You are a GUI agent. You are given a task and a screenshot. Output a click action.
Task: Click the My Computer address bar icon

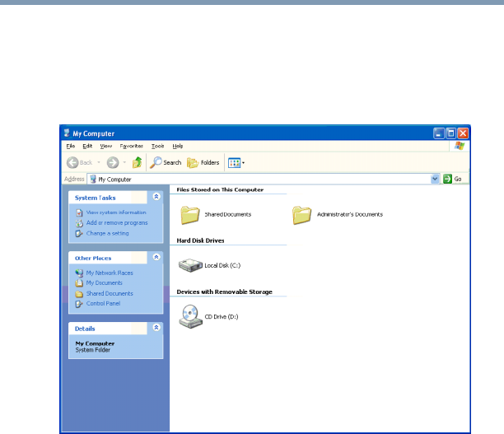93,179
